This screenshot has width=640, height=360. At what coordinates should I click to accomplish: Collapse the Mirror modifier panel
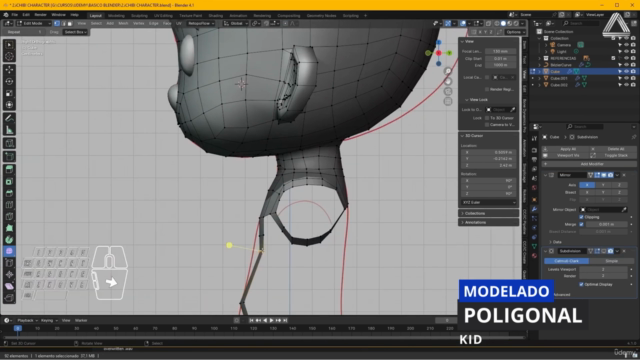(x=545, y=175)
